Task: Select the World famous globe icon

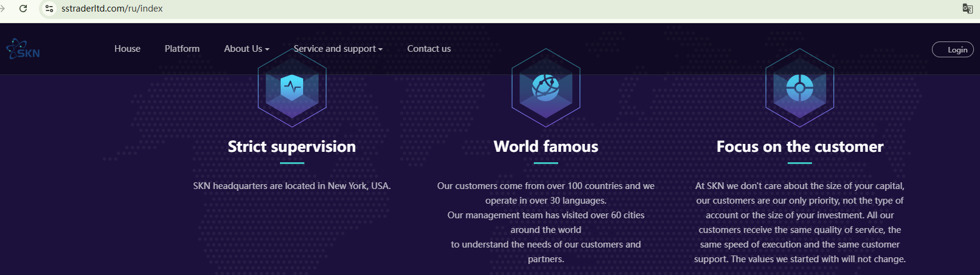Action: (545, 88)
